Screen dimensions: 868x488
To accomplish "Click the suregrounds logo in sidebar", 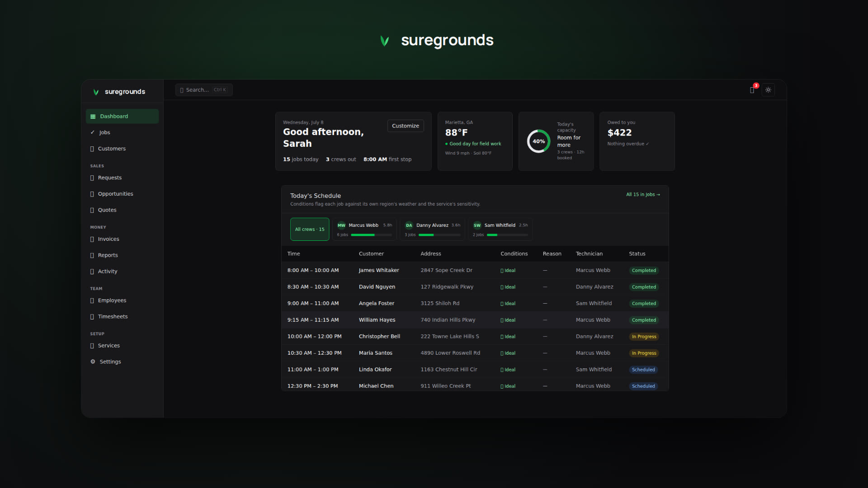I will pos(119,92).
